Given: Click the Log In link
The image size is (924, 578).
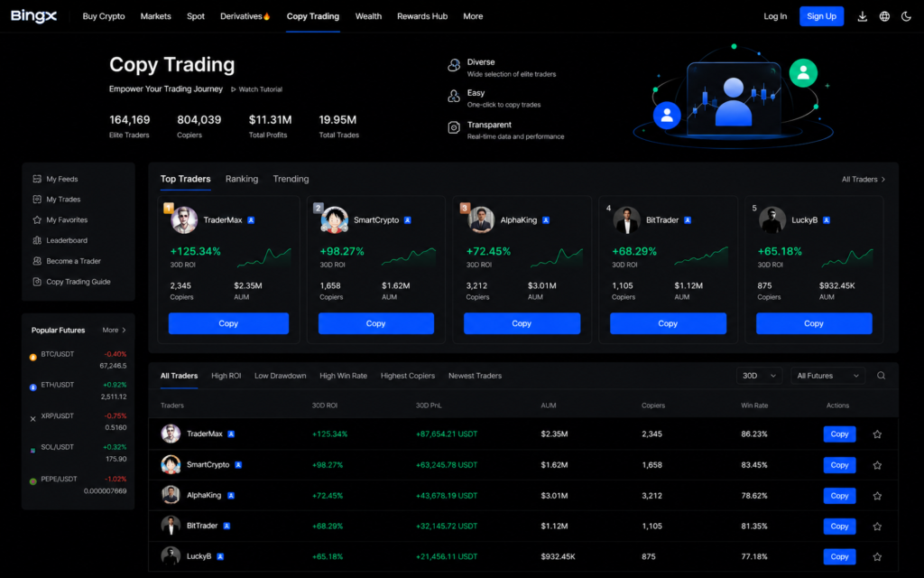Looking at the screenshot, I should pyautogui.click(x=775, y=16).
